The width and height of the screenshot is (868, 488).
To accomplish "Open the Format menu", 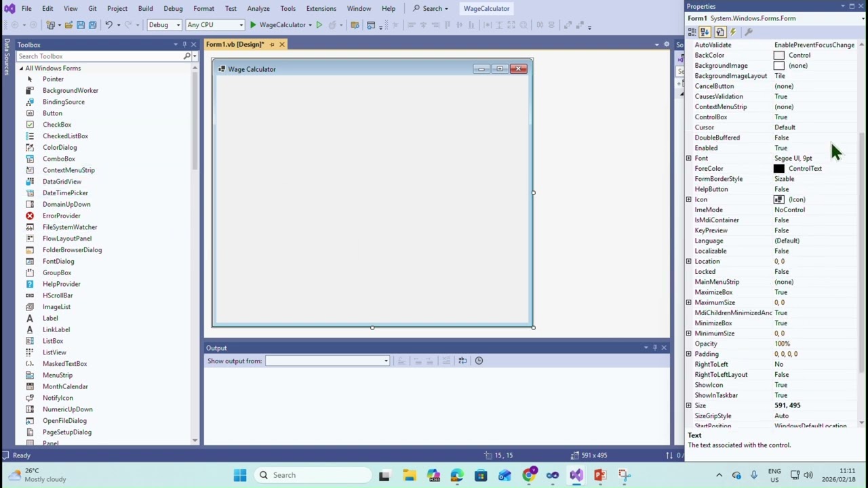I will [203, 9].
